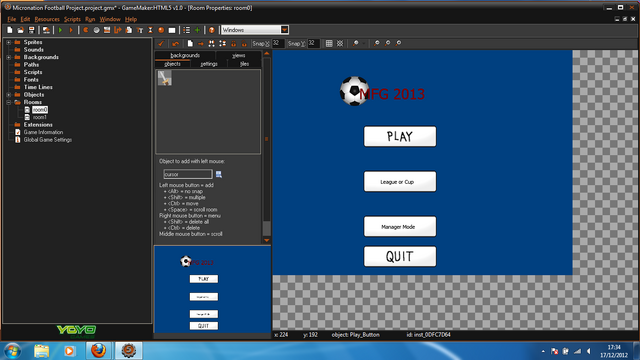This screenshot has height=360, width=640.
Task: Select the QUIT button instance in room
Action: (x=400, y=256)
